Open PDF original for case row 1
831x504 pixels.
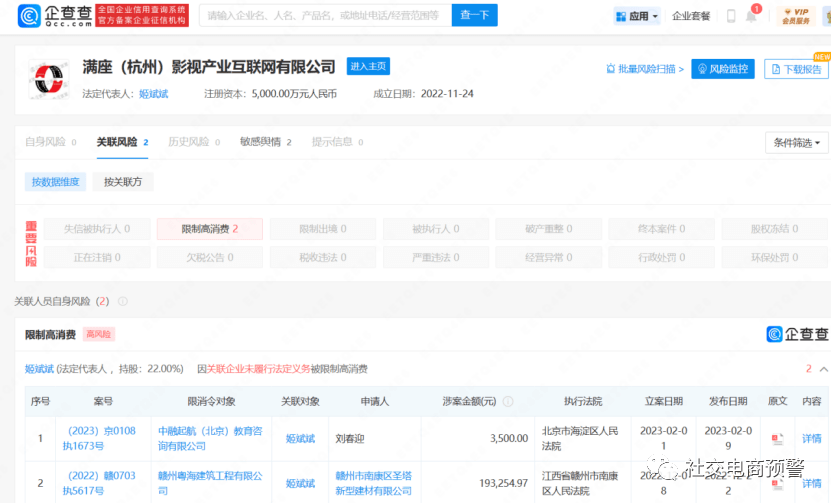click(x=777, y=439)
